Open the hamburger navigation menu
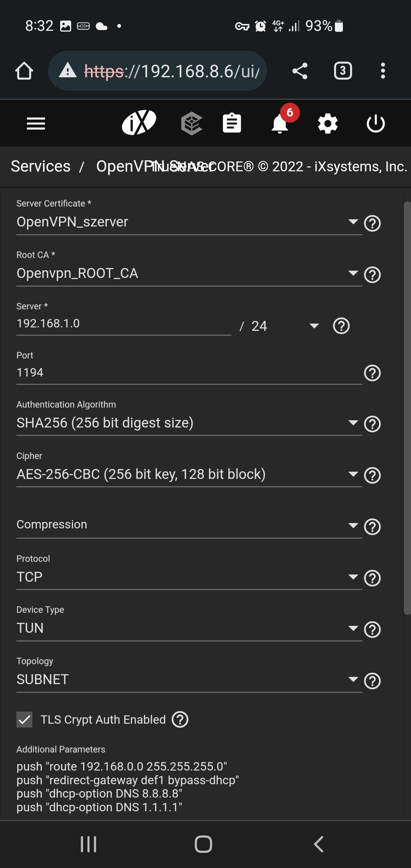 click(x=36, y=124)
